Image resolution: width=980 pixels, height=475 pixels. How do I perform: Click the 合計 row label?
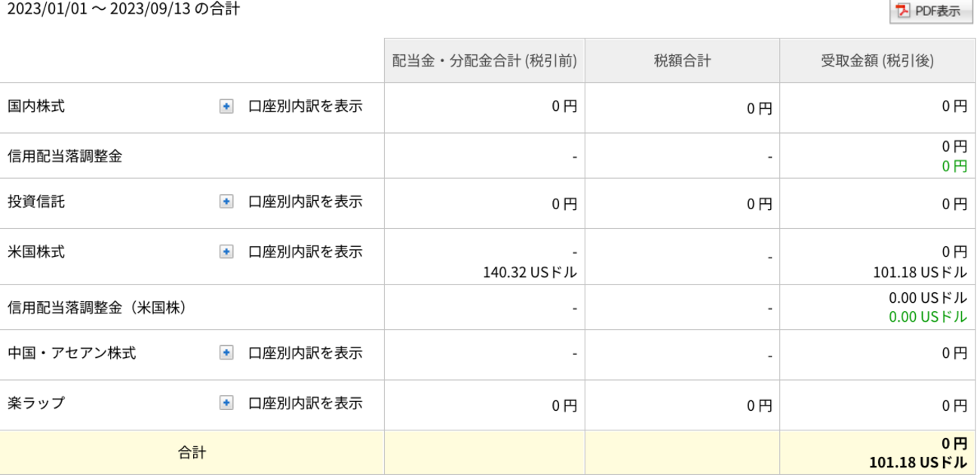[192, 453]
